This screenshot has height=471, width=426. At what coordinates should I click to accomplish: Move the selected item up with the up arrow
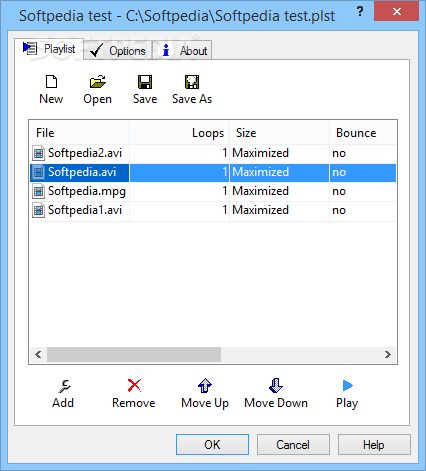205,385
